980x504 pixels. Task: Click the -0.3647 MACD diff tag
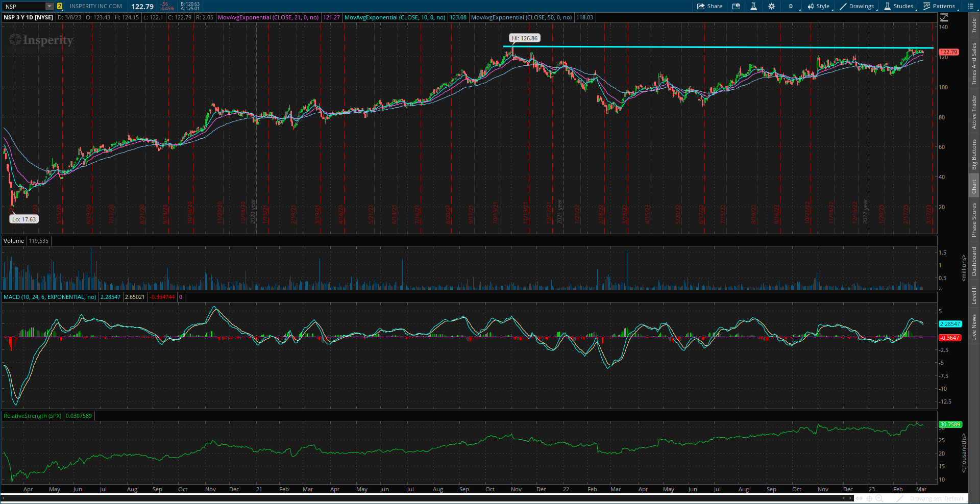point(950,338)
